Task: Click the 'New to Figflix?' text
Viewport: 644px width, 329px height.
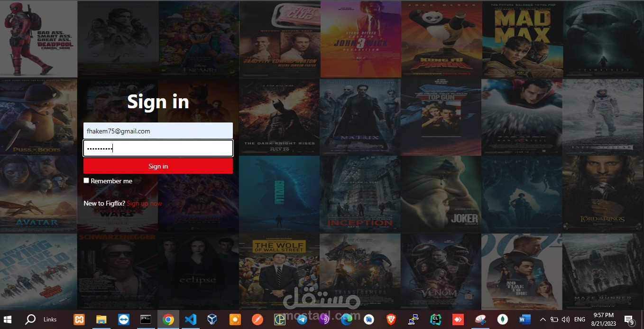Action: 104,203
